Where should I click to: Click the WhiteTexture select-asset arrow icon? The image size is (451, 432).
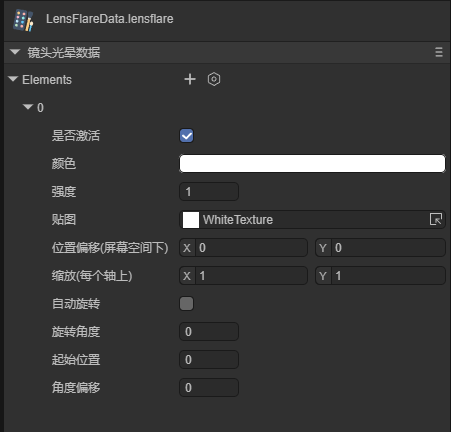[436, 219]
